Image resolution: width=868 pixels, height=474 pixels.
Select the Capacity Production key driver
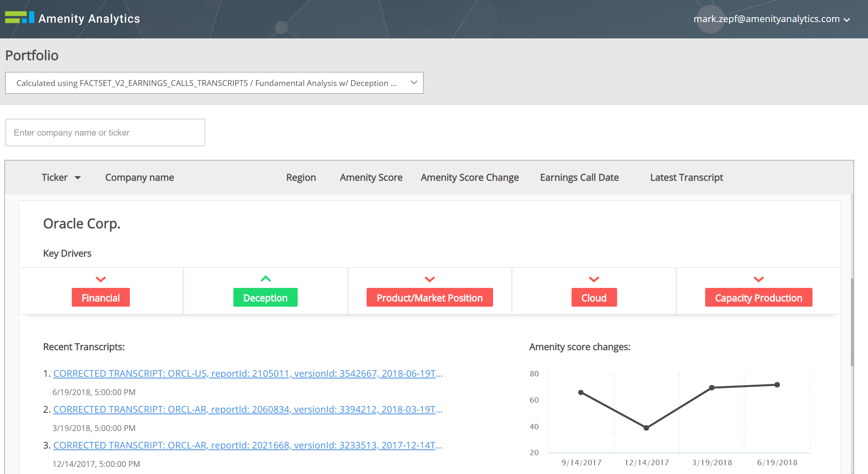click(758, 298)
